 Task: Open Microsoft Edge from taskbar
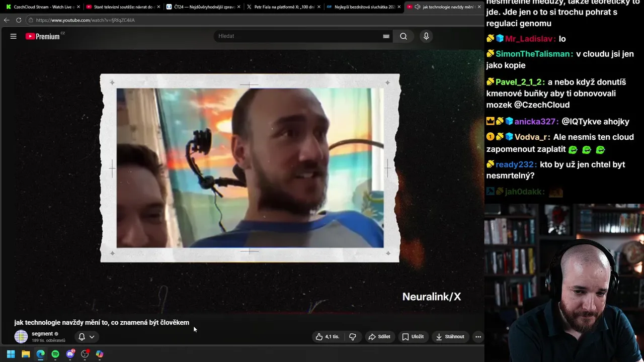[40, 354]
